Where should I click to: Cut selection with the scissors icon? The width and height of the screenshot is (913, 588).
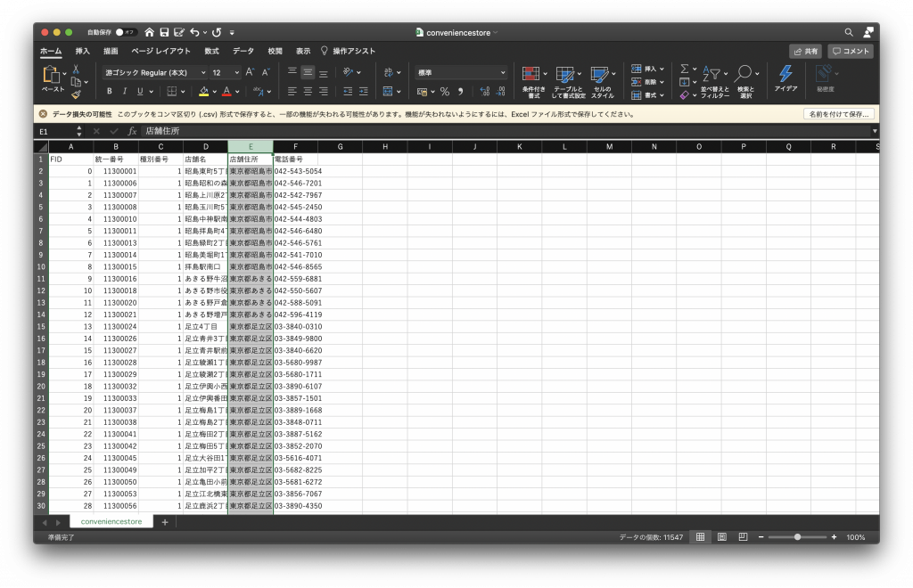tap(76, 69)
